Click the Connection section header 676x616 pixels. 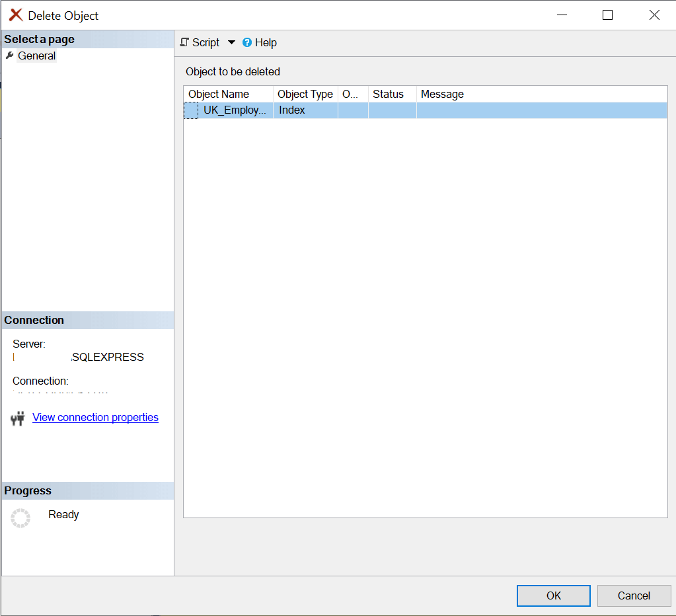point(88,321)
